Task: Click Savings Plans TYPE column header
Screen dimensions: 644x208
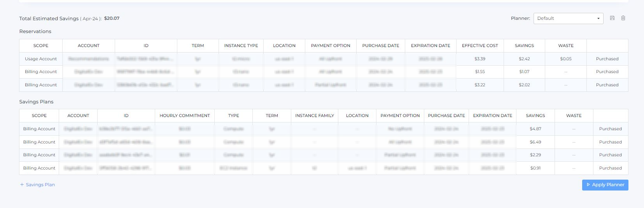Action: click(x=233, y=115)
